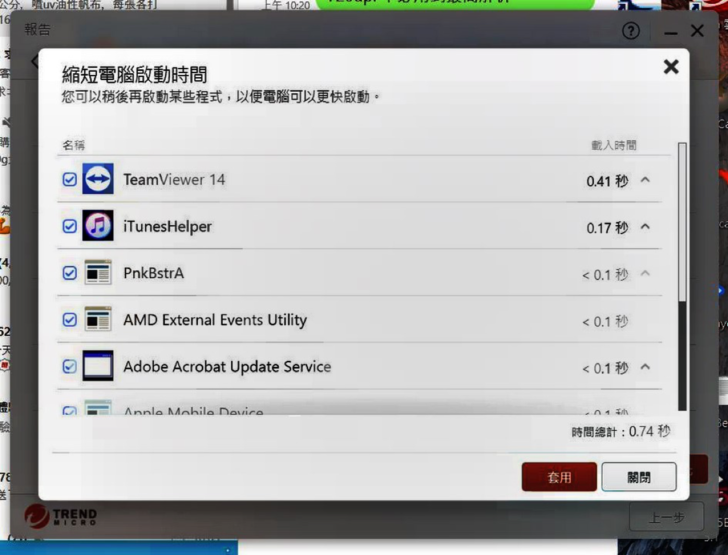The width and height of the screenshot is (728, 555).
Task: Uncheck the TeamViewer 14 checkbox
Action: pyautogui.click(x=70, y=179)
